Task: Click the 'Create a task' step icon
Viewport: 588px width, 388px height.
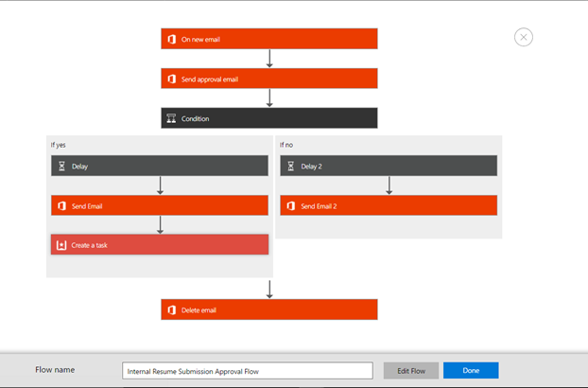Action: [61, 245]
